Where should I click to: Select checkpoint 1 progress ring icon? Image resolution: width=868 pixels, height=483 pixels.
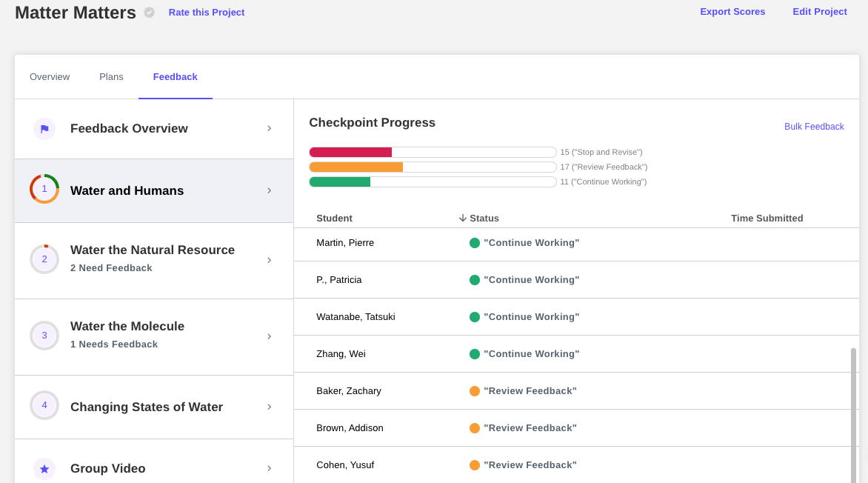click(44, 189)
